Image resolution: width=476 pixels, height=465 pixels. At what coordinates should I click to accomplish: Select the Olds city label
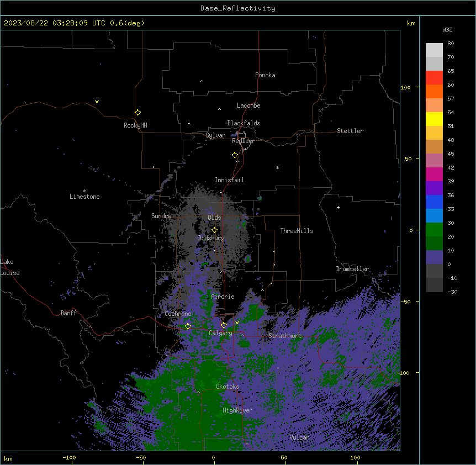point(214,218)
